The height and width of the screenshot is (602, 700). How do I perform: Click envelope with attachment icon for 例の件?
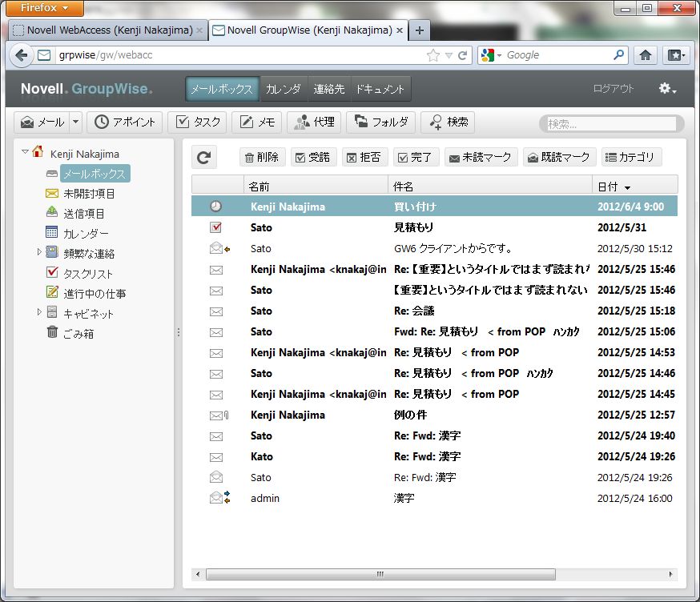[219, 415]
